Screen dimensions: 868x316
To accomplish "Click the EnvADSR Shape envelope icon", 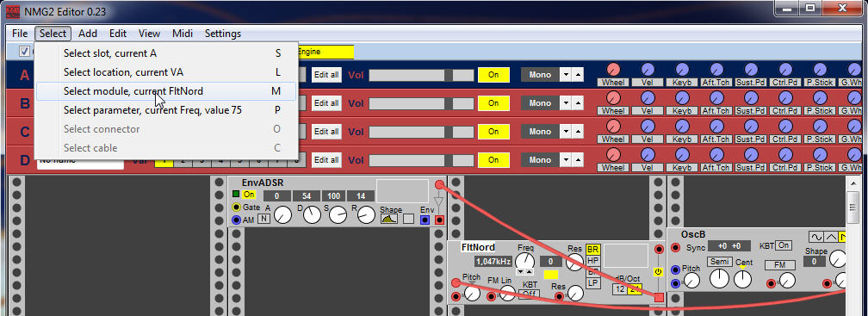I will [x=389, y=219].
